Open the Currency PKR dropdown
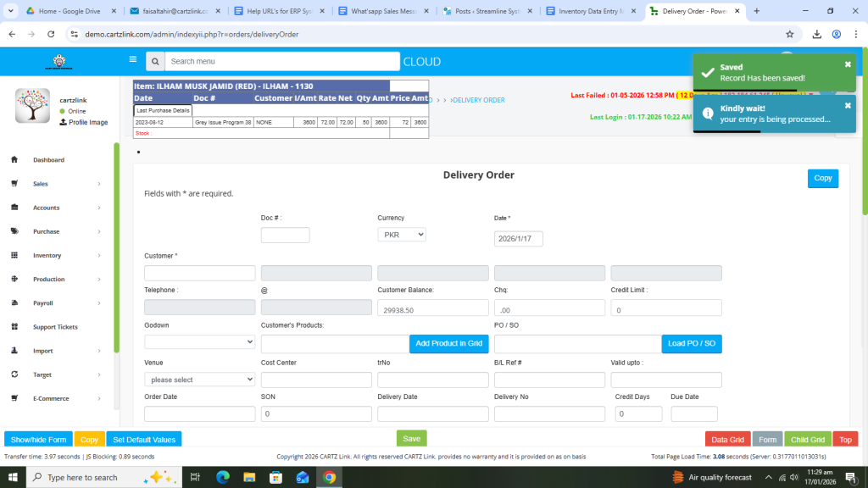The image size is (868, 488). 401,235
